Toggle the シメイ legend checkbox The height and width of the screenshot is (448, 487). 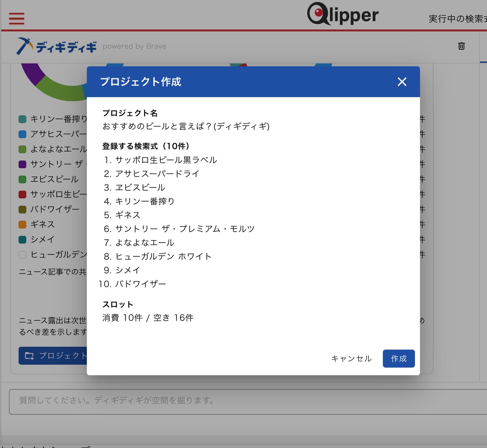(23, 240)
